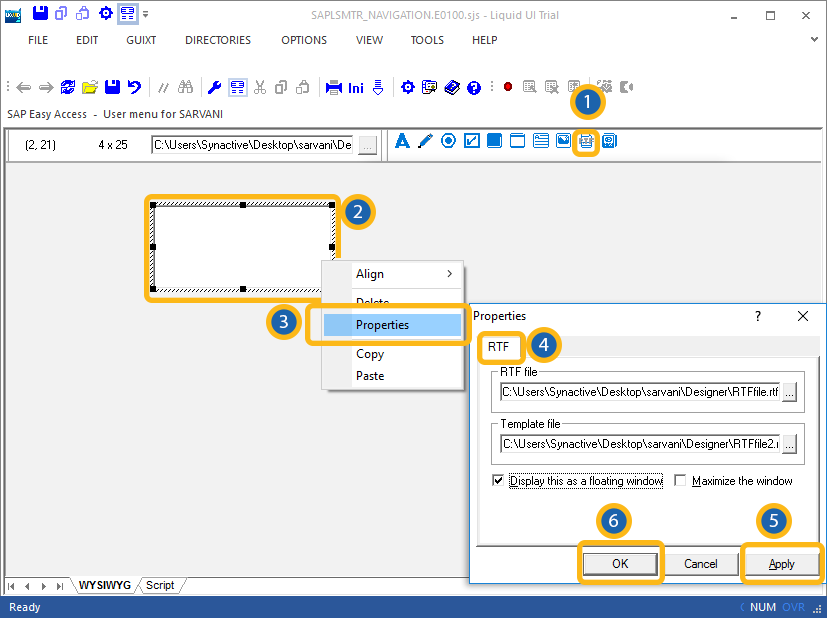
Task: Switch to the RTF tab in Properties
Action: pos(498,346)
